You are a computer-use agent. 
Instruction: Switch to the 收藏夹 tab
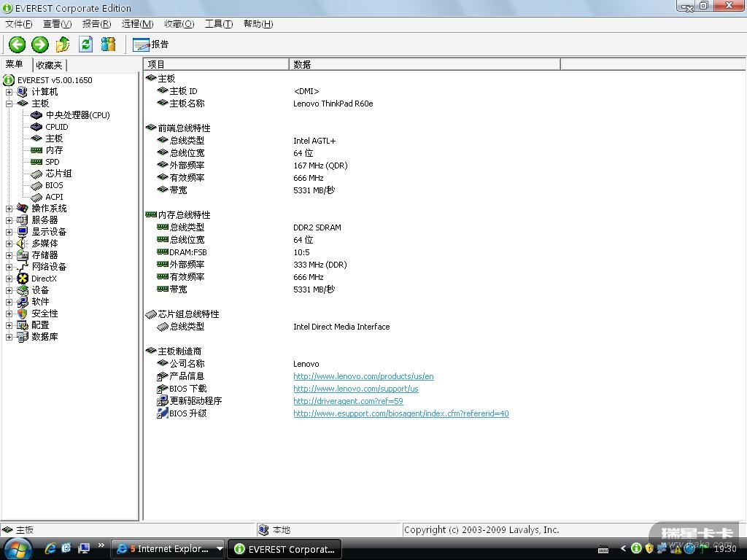(50, 65)
